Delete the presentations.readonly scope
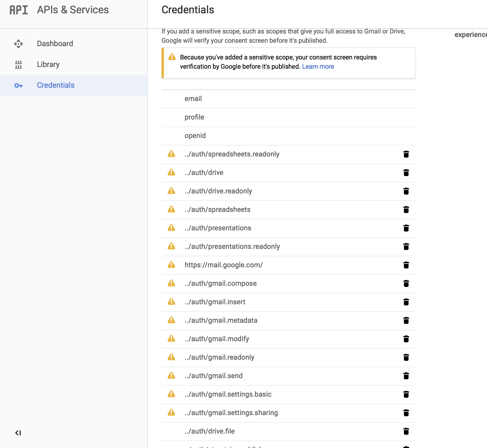Image resolution: width=487 pixels, height=448 pixels. tap(406, 247)
